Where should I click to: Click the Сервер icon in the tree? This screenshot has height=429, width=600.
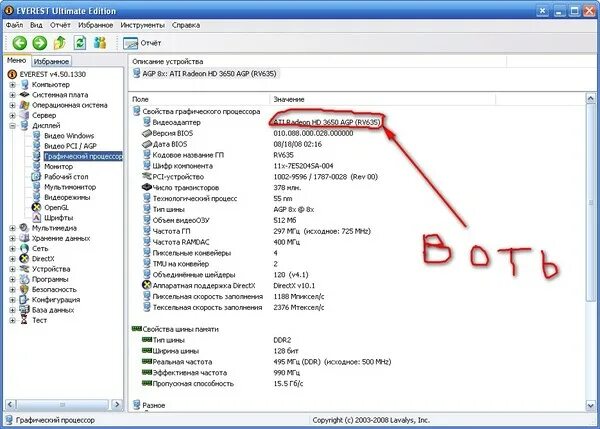click(x=24, y=115)
